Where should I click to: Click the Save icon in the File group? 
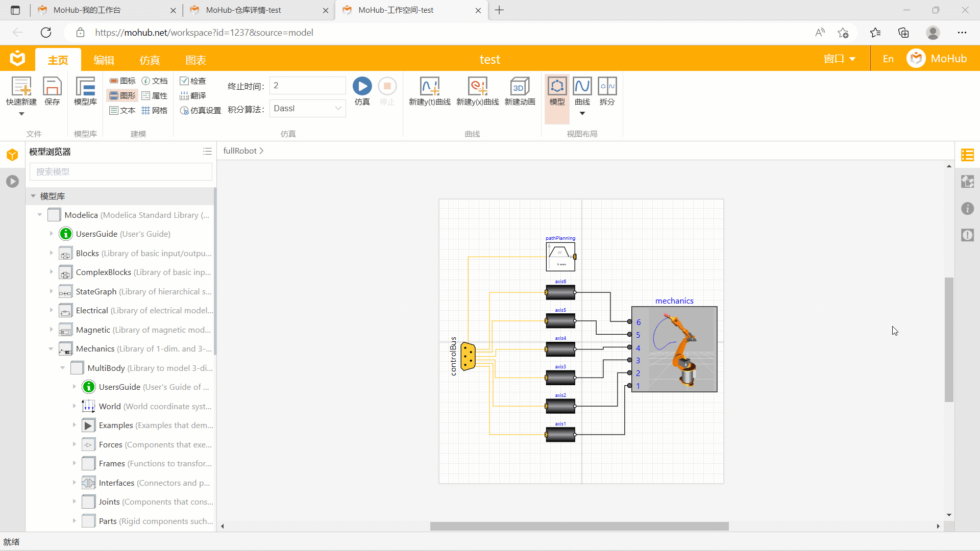[52, 86]
